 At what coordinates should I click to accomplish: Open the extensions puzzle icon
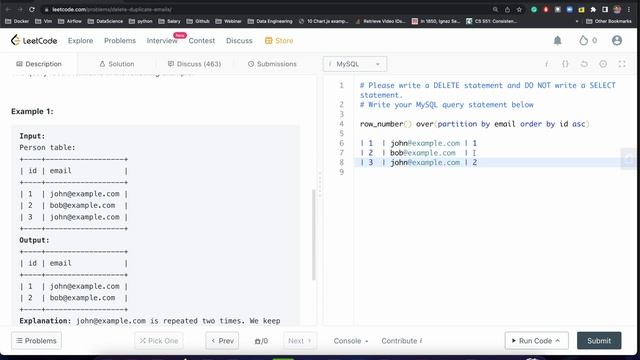click(x=593, y=9)
